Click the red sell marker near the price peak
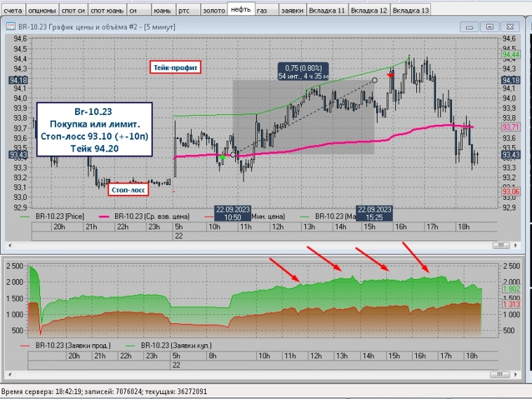The width and height of the screenshot is (532, 399). (x=391, y=74)
